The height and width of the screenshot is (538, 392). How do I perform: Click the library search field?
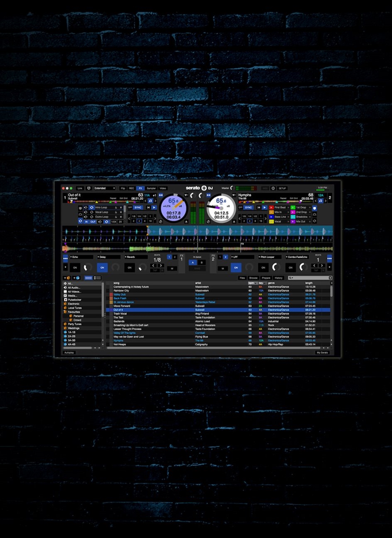310,278
